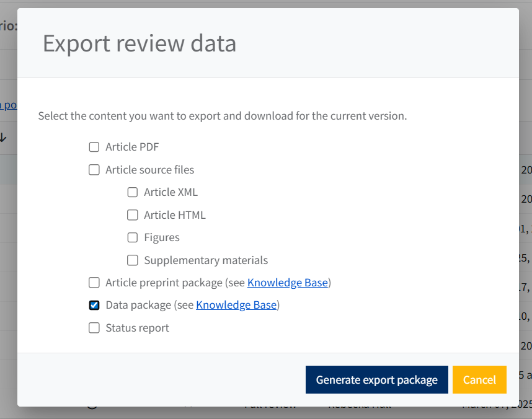Click the 'Select the content' instruction text
Screen dimensions: 532x419
tap(223, 116)
